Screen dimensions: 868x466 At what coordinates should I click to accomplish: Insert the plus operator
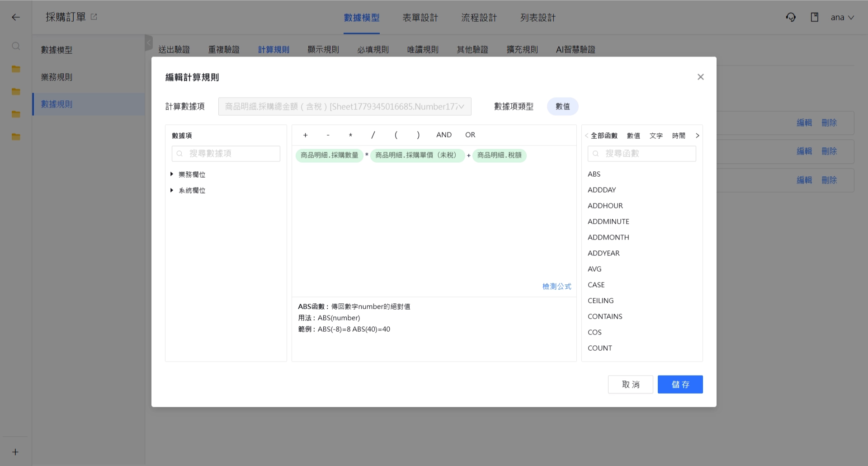point(306,135)
